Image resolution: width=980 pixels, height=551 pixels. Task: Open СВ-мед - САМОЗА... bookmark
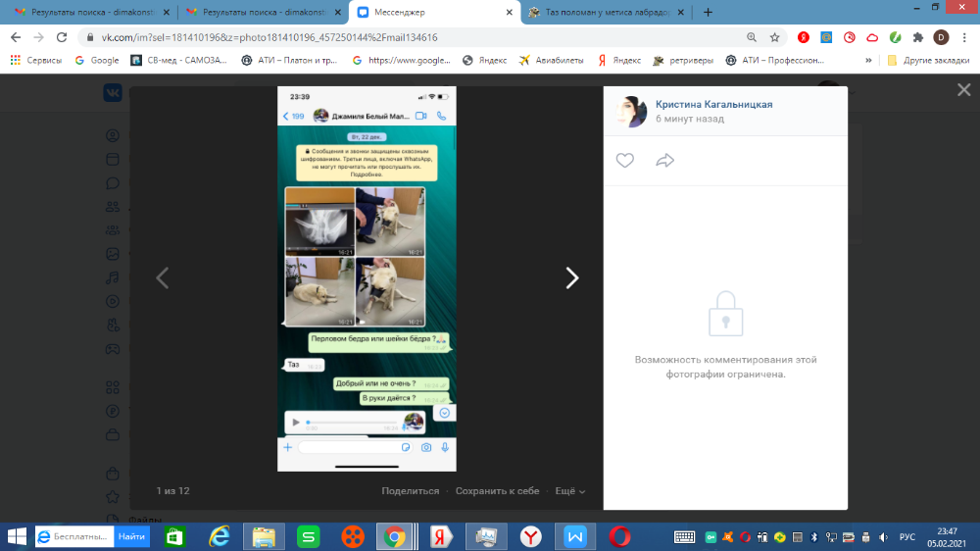pos(178,60)
